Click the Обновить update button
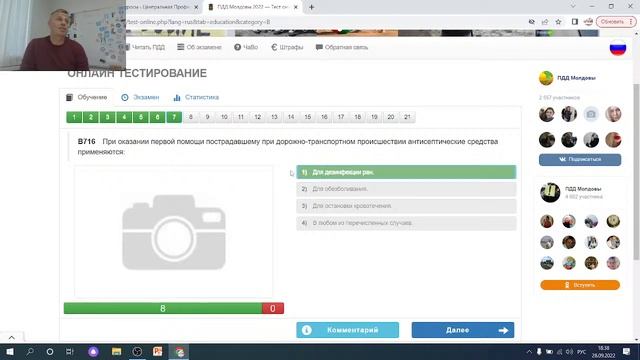 616,22
